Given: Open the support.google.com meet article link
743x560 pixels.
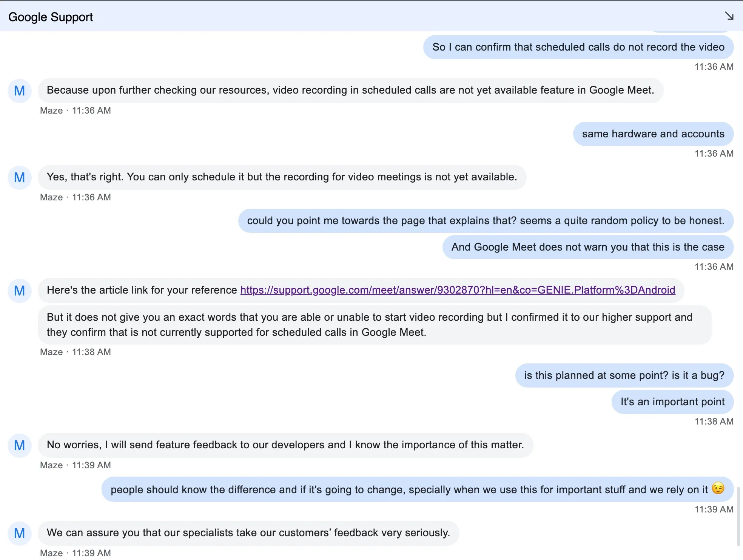Looking at the screenshot, I should point(458,290).
